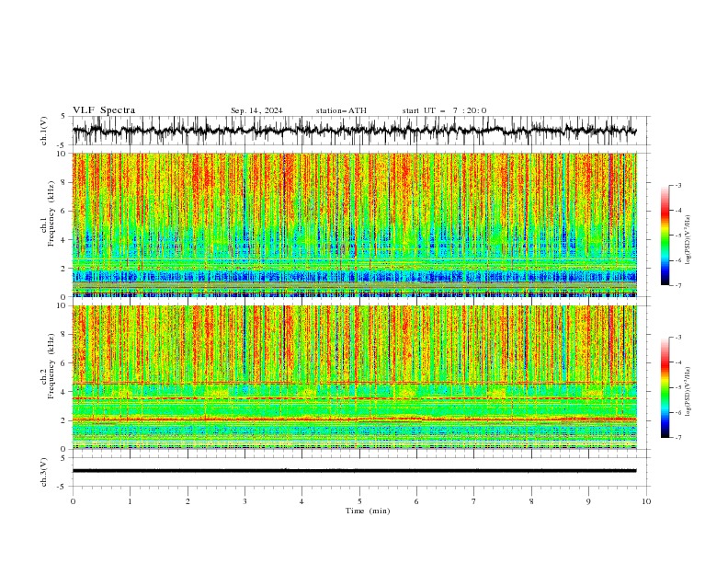The image size is (728, 563).
Task: Click the ch.2 frequency axis '4' tick label
Action: coord(64,392)
